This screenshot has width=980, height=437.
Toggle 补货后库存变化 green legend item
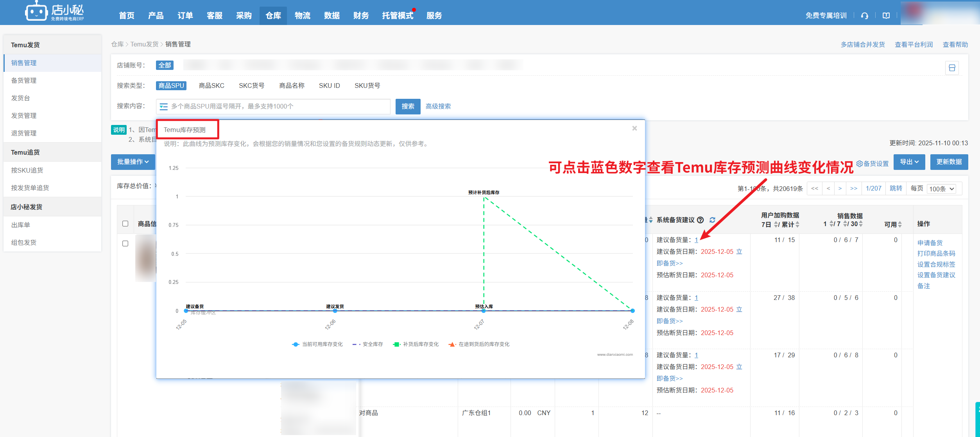tap(416, 344)
